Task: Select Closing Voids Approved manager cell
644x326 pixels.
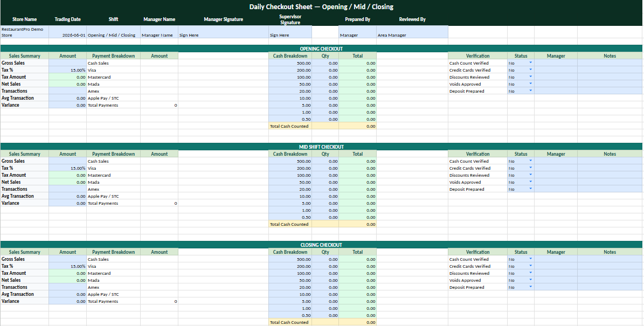Action: [556, 280]
